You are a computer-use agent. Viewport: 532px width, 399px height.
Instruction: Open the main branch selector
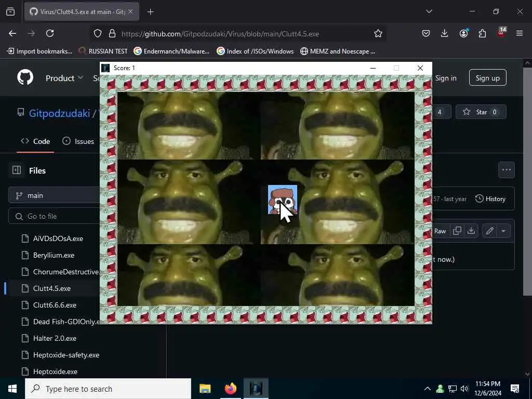point(54,195)
